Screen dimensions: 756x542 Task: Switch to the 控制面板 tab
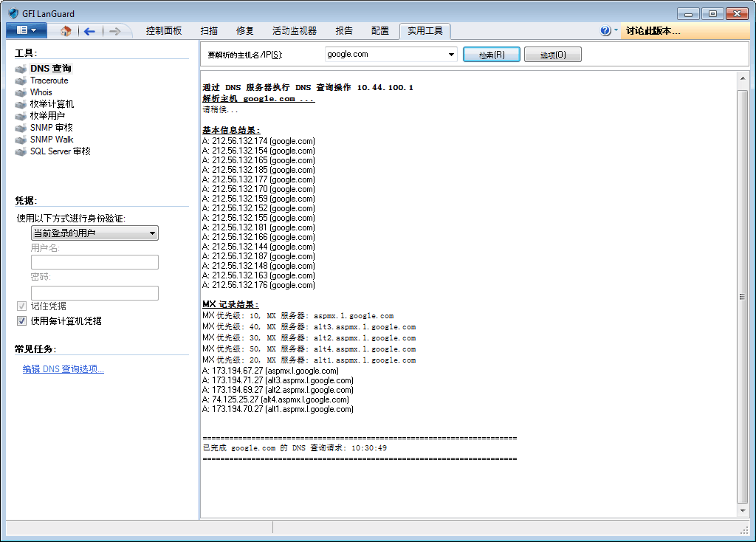tap(164, 31)
